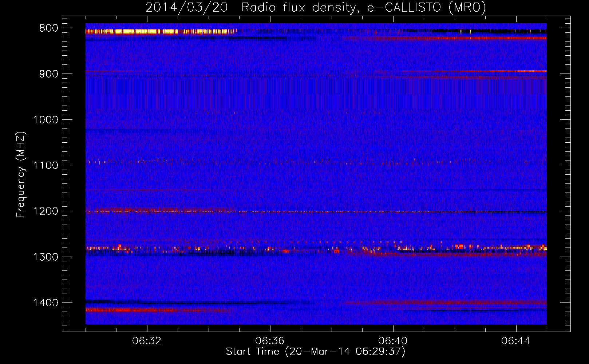
Task: Click the 900 frequency tick label
Action: pos(49,74)
